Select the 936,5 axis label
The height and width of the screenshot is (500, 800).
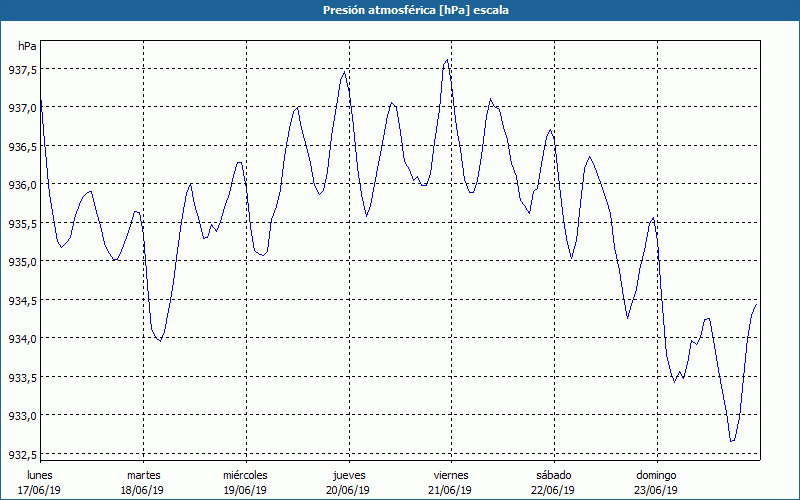22,147
